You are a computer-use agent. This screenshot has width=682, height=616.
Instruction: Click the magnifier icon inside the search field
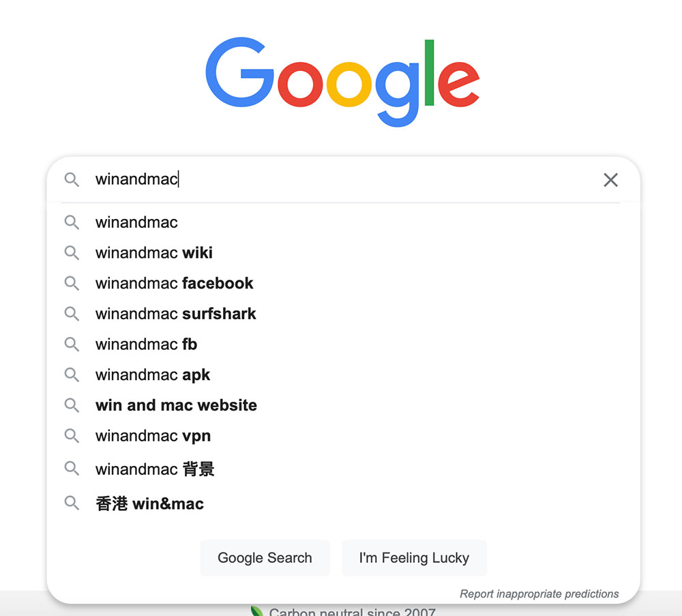point(72,180)
